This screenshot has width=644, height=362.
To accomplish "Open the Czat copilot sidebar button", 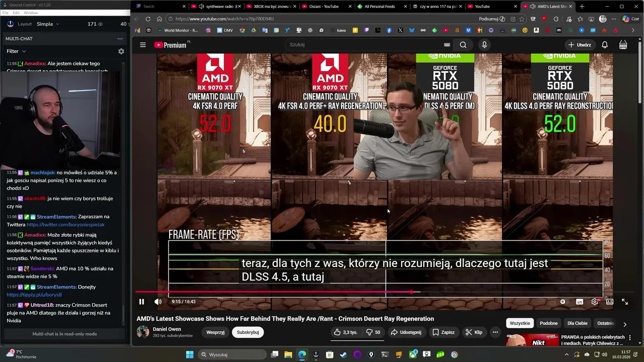I will tap(630, 19).
